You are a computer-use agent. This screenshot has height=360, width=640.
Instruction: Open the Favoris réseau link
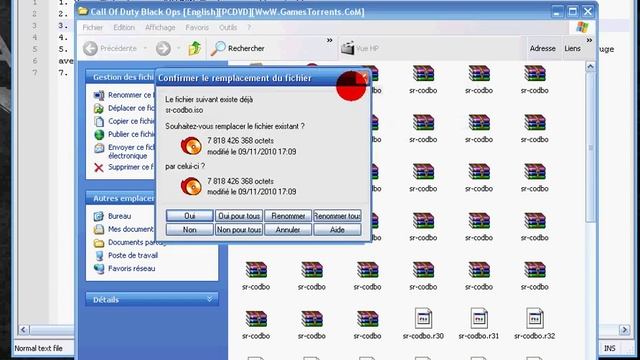[131, 268]
